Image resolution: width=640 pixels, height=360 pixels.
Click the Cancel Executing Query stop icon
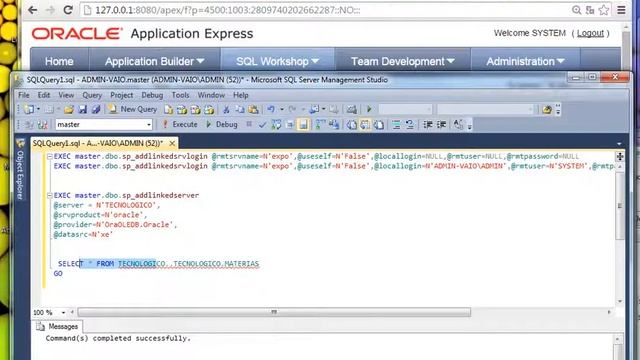click(249, 124)
